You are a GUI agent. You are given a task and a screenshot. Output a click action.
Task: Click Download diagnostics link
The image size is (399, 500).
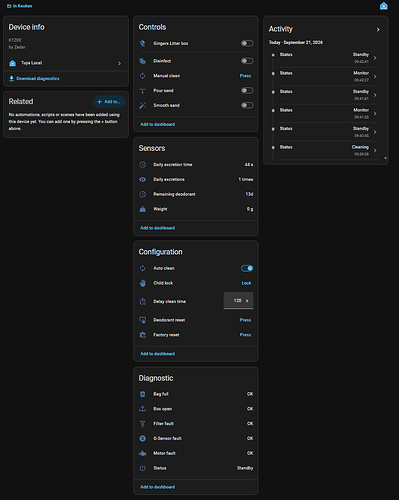pos(38,79)
